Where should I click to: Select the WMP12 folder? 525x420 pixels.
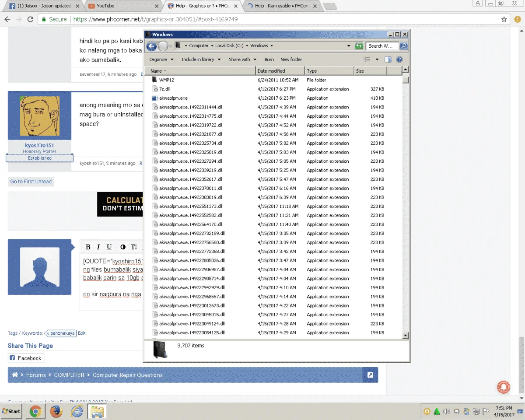coord(167,80)
